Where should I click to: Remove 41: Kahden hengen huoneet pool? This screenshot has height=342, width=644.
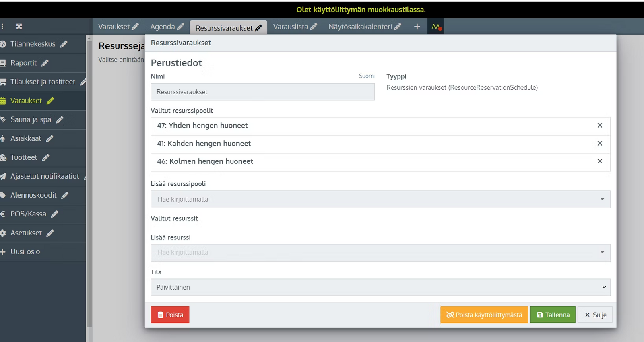pyautogui.click(x=600, y=144)
